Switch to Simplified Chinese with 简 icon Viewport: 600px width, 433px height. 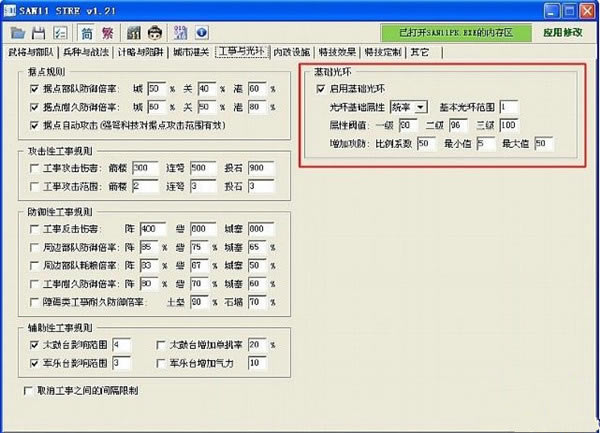[86, 33]
